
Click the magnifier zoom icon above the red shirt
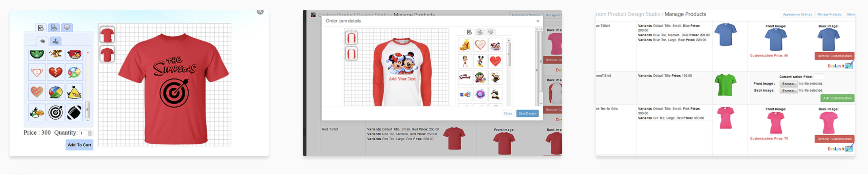[x=260, y=12]
